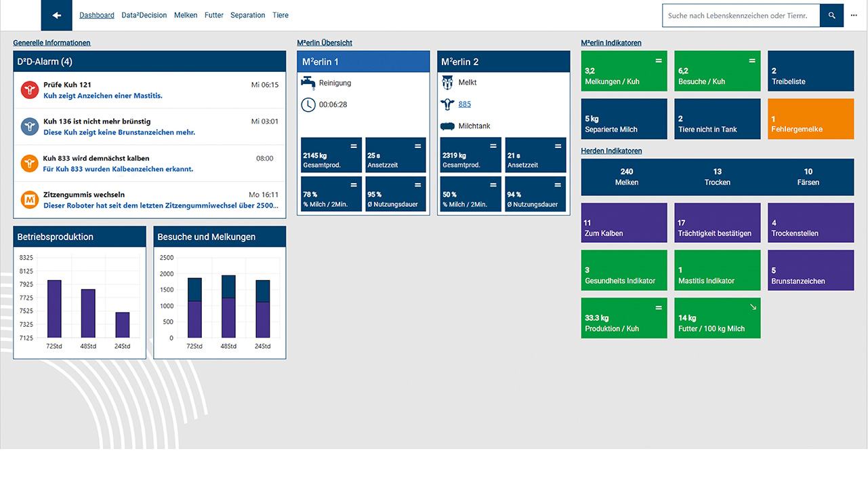Viewport: 868px width, 489px height.
Task: Click the blue cow 136 alarm icon
Action: pos(29,126)
